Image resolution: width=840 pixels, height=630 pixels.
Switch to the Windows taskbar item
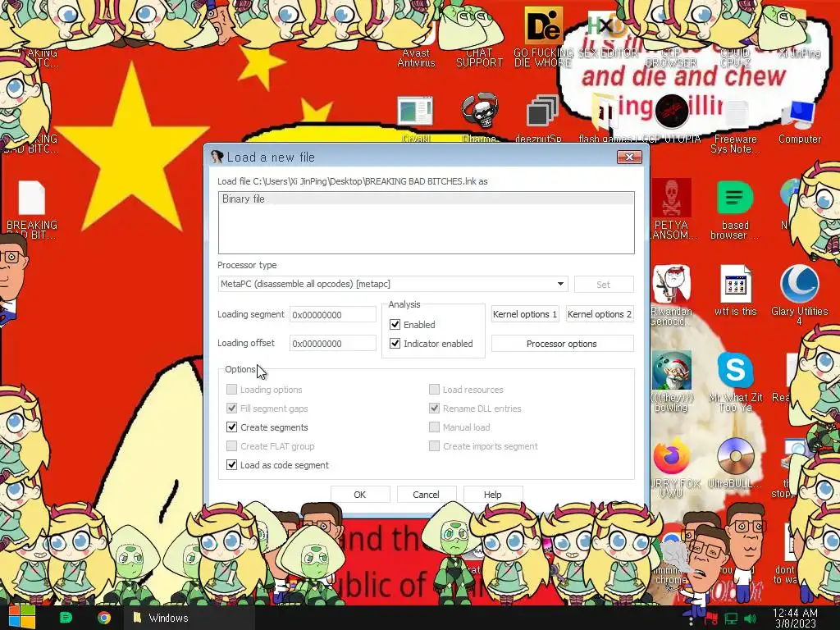click(189, 618)
